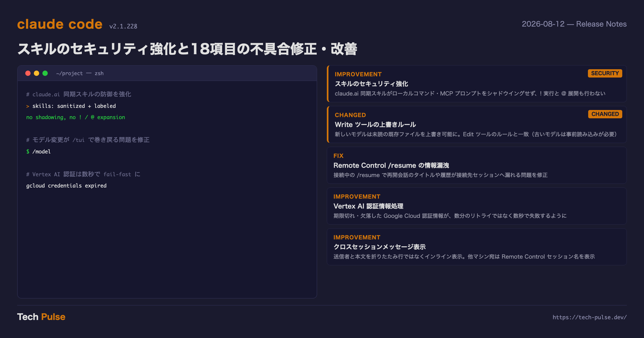Click the orange "claude code" logo text
This screenshot has height=338, width=644.
tap(60, 24)
